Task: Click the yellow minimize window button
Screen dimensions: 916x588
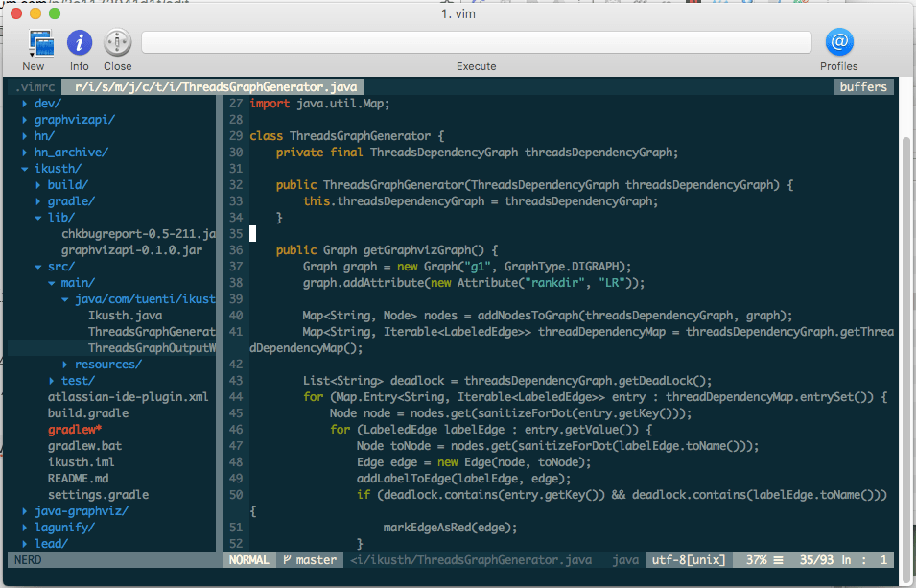Action: 35,14
